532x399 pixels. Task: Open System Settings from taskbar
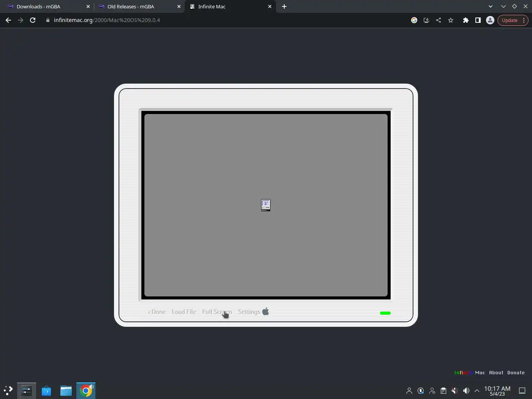(27, 391)
